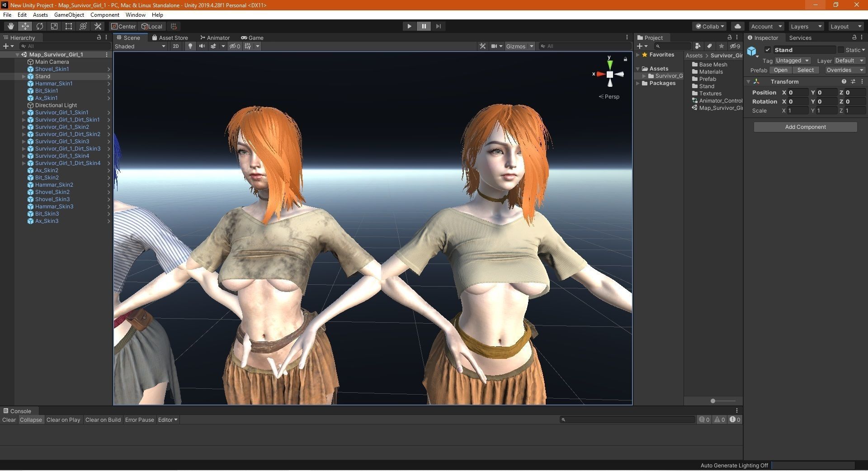Toggle hidden objects visibility count
The image size is (868, 471).
(x=235, y=46)
